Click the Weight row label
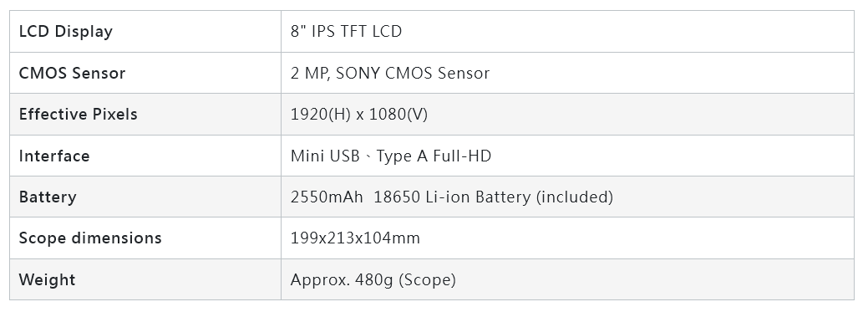Image resolution: width=868 pixels, height=312 pixels. point(47,280)
